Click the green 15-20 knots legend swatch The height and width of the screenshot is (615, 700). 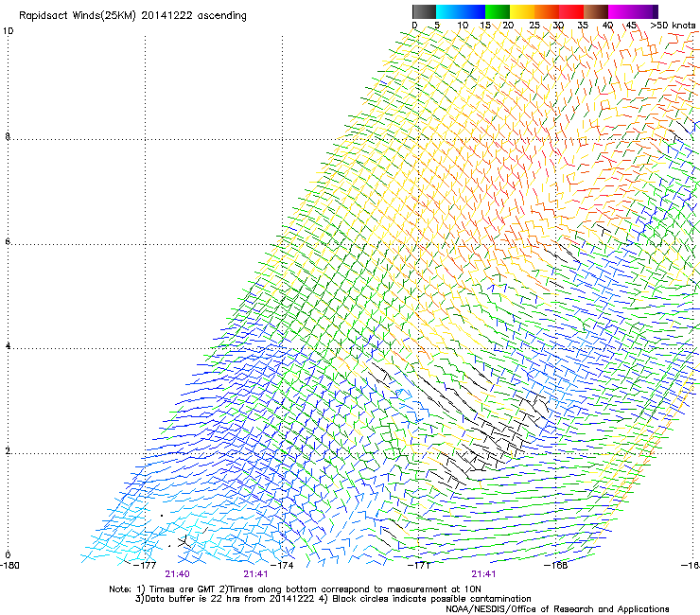tap(498, 11)
